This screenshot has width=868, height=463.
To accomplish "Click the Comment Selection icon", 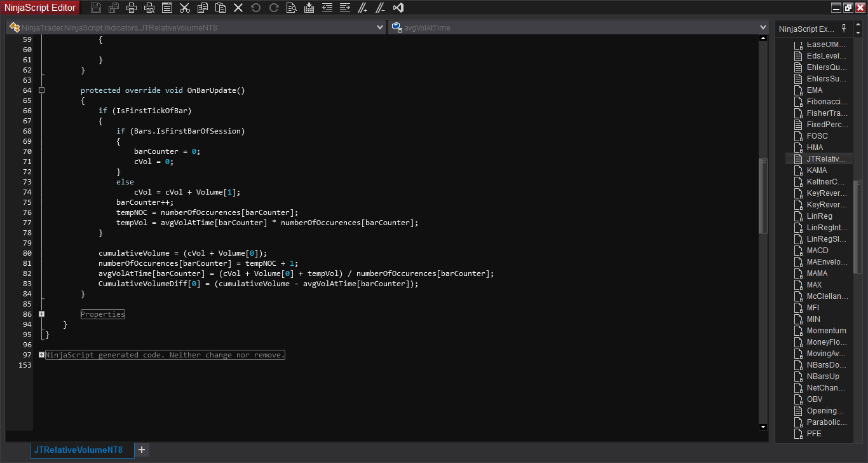I will [x=363, y=8].
